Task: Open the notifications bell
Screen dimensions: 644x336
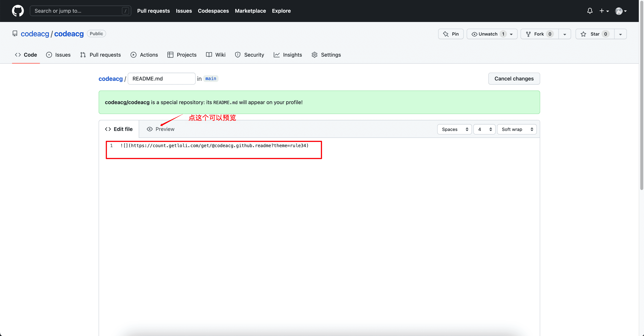Action: point(590,11)
